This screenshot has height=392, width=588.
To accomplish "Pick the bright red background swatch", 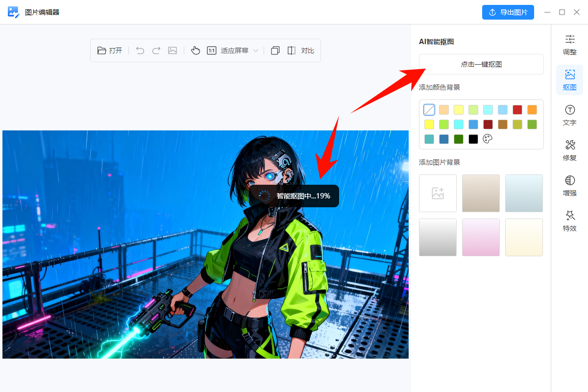I will pos(517,110).
